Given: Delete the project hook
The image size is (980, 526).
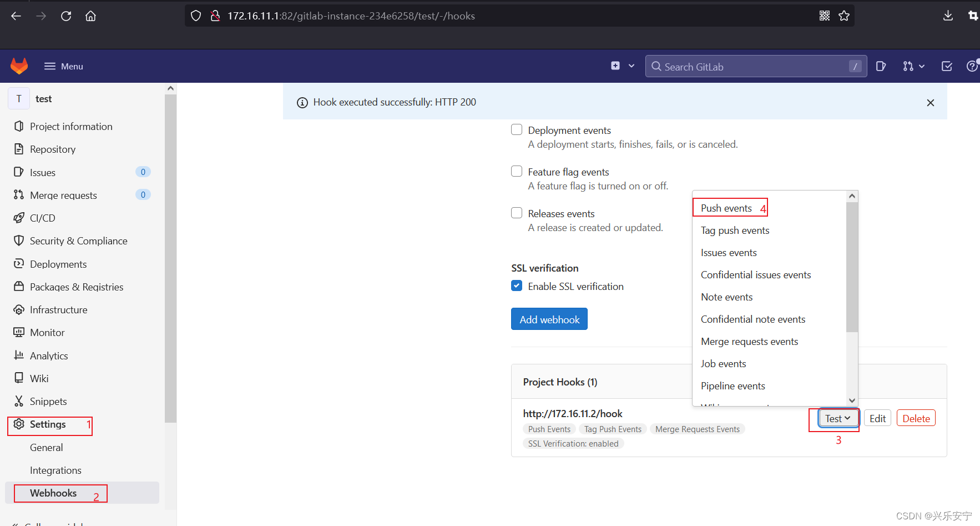Looking at the screenshot, I should (916, 418).
